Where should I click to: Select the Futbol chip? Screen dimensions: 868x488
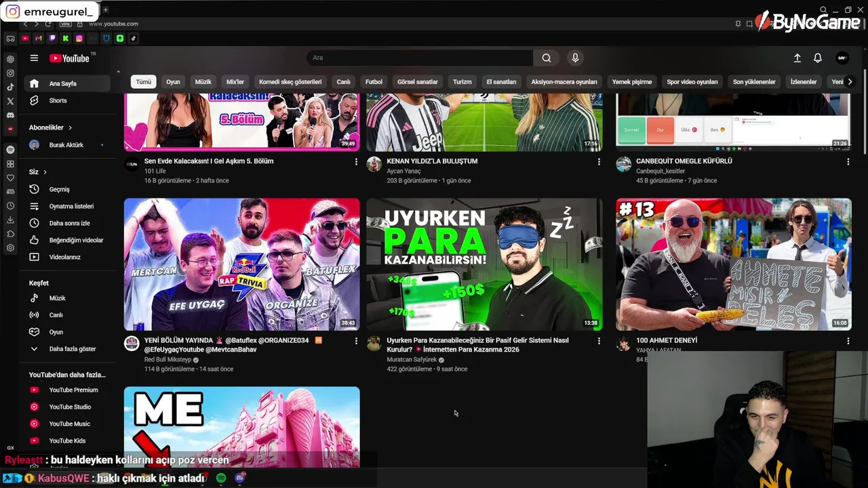coord(374,82)
